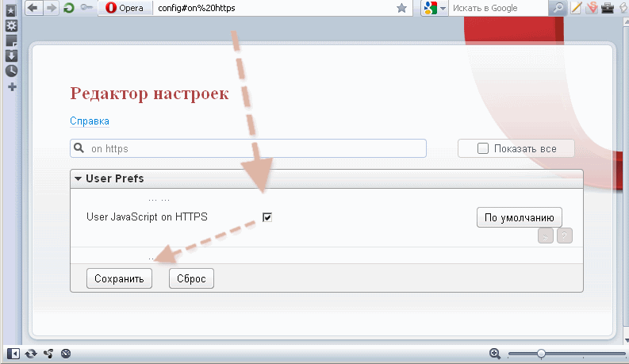Enable the Показать все checkbox
Screen dimensions: 629x364
pyautogui.click(x=482, y=148)
